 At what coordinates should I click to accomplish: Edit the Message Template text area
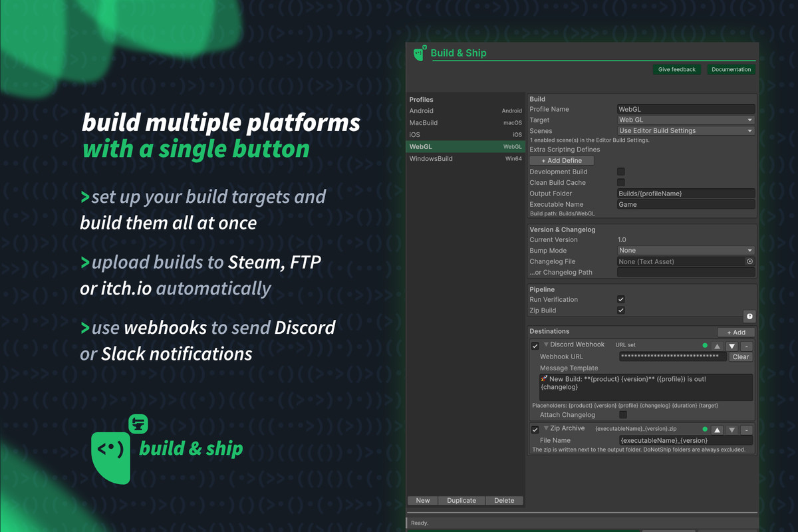pyautogui.click(x=646, y=387)
